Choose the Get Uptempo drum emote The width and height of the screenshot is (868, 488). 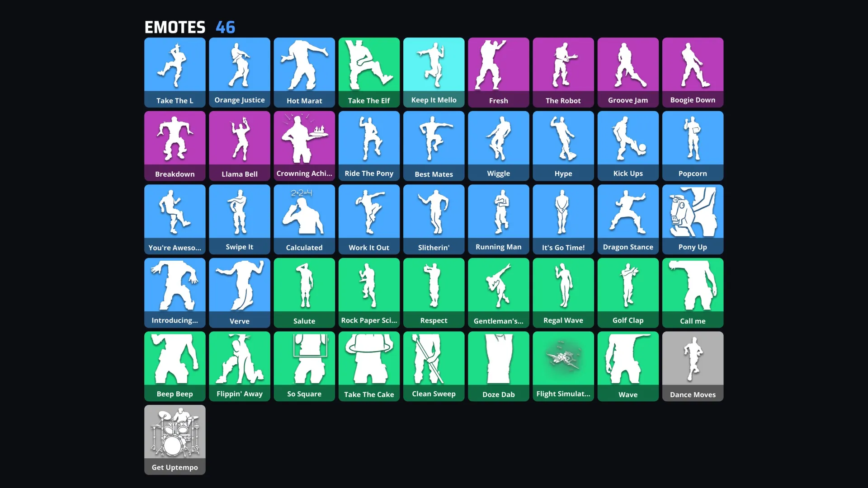(x=175, y=440)
